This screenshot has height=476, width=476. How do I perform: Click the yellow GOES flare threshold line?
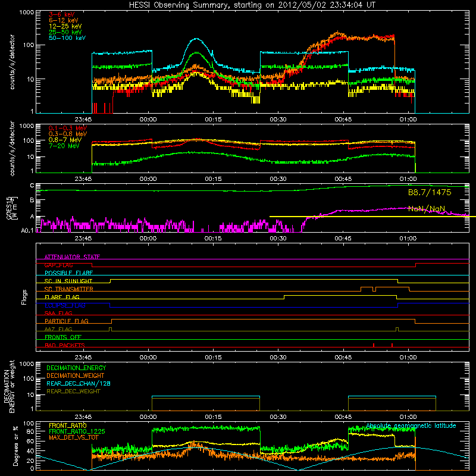(x=373, y=217)
